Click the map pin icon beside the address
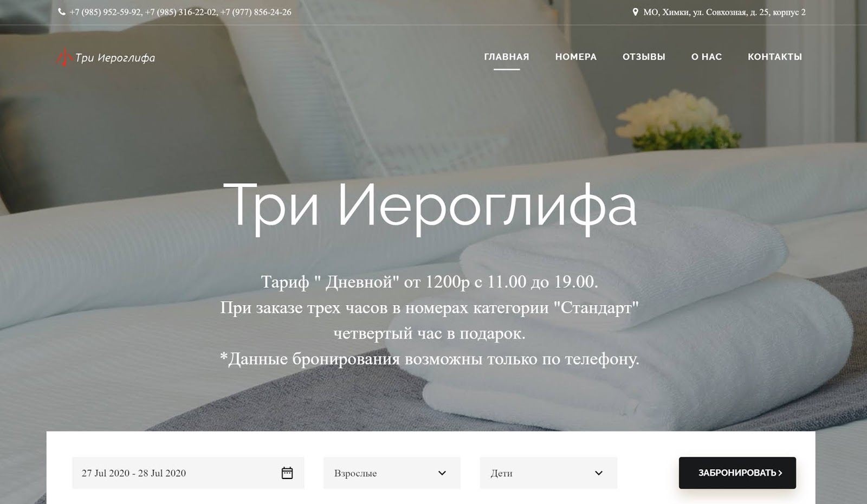The image size is (867, 504). (x=635, y=11)
